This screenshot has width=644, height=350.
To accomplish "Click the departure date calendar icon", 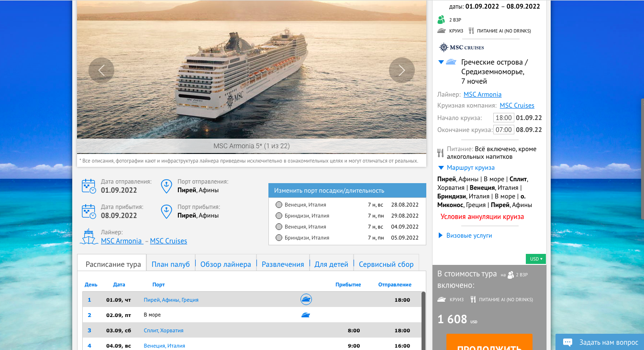I will pyautogui.click(x=89, y=186).
